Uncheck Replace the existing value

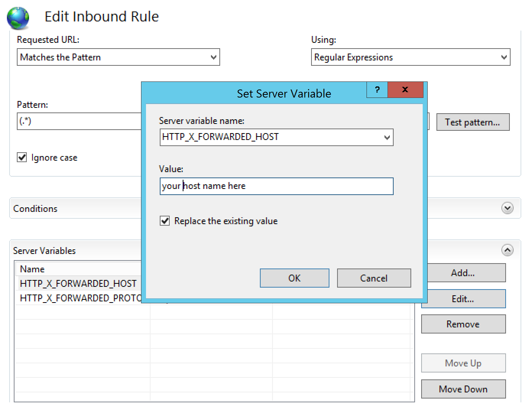coord(165,221)
